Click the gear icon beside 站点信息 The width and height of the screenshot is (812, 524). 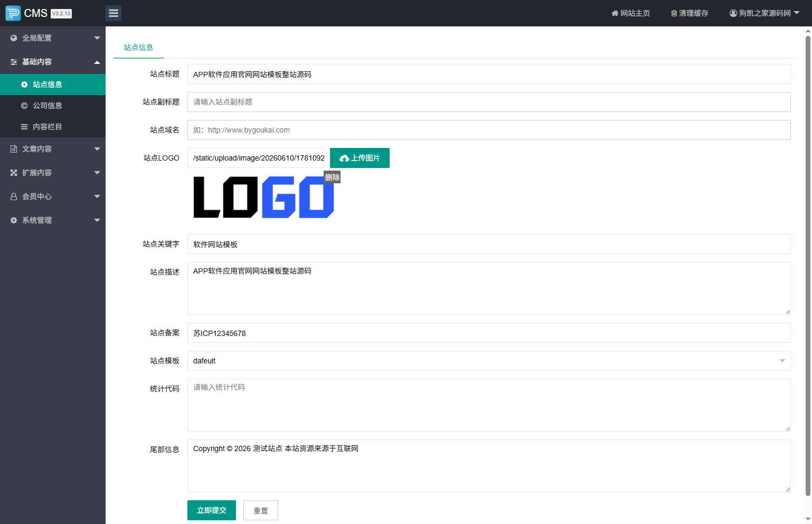coord(24,85)
